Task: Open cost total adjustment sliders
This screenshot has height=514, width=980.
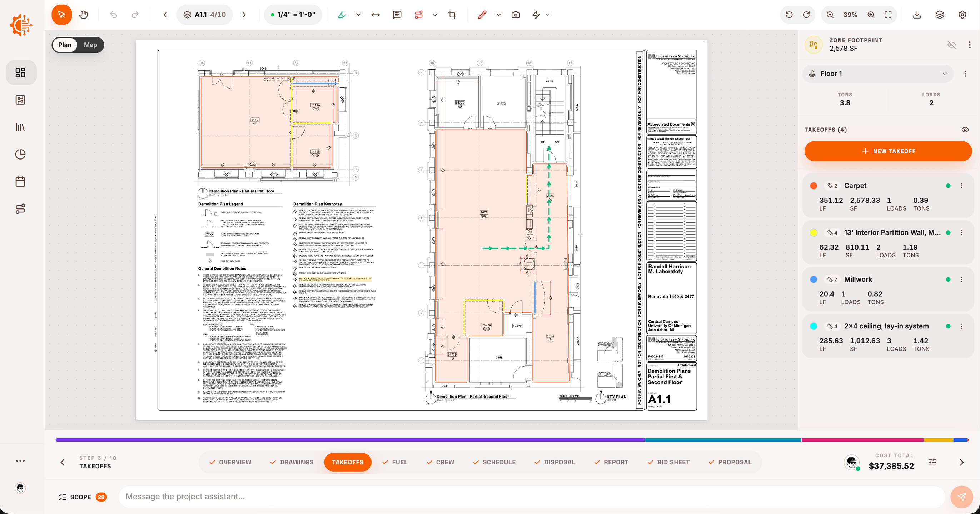Action: click(932, 462)
